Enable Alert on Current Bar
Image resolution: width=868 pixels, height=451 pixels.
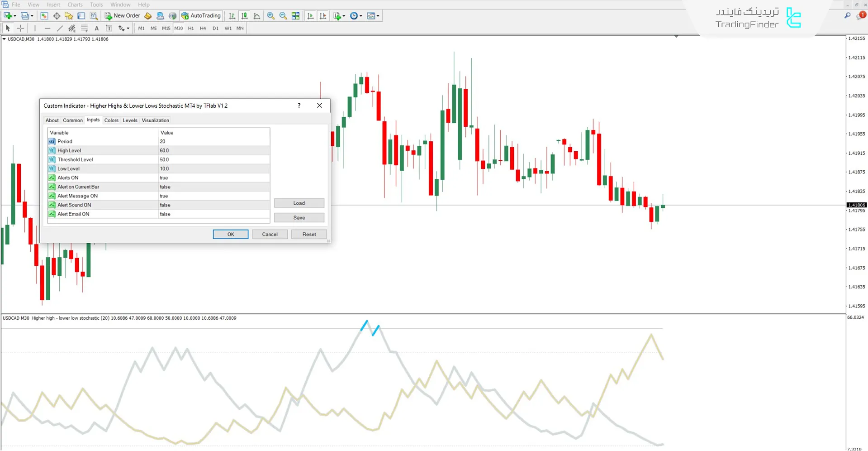(x=213, y=187)
